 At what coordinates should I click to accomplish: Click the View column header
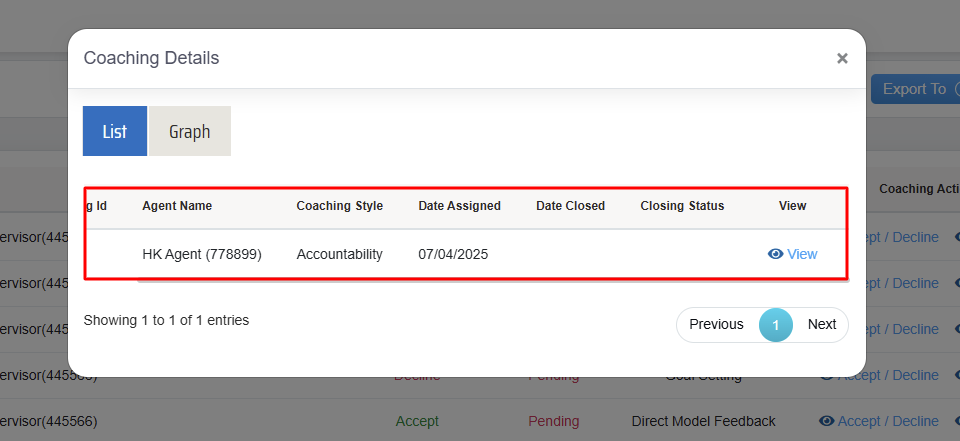click(x=792, y=206)
